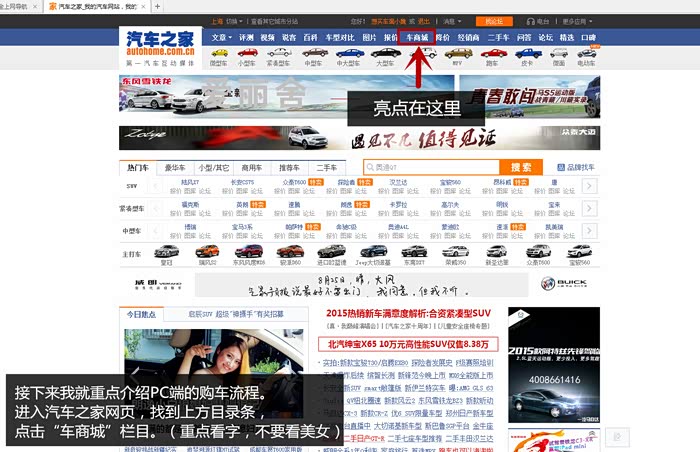700x452 pixels.
Task: Show previous cars in SUV row
Action: click(156, 186)
